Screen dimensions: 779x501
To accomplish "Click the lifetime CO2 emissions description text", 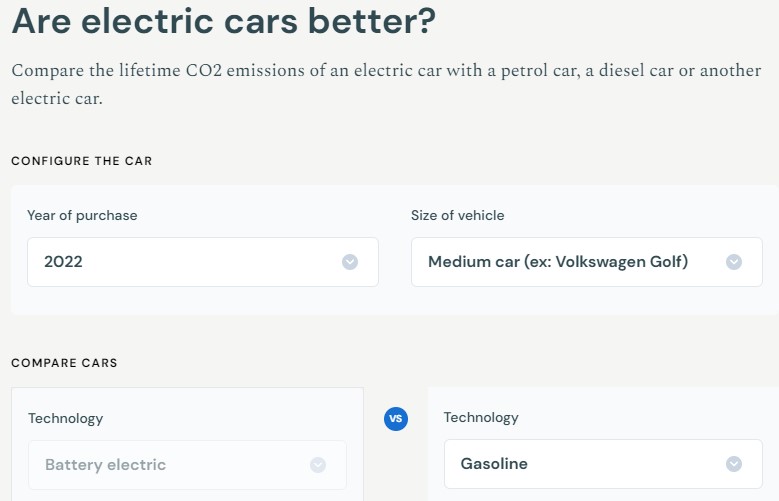I will point(386,84).
